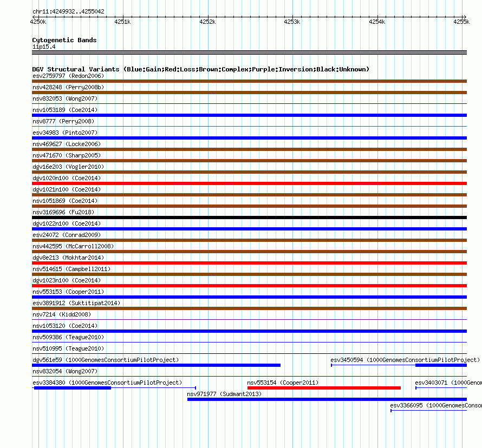Click the chr11:4249932..4255042 coordinates text

[69, 11]
